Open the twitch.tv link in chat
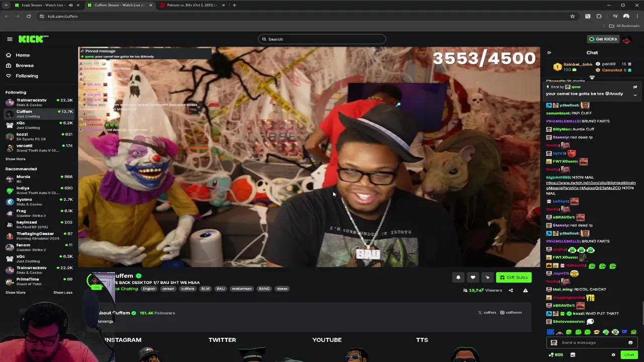The width and height of the screenshot is (644, 362). click(x=591, y=186)
